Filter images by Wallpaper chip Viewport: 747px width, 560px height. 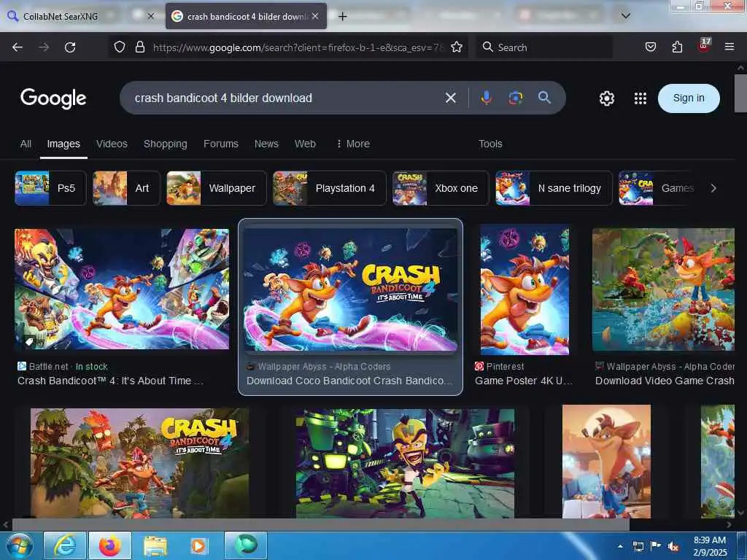[217, 188]
